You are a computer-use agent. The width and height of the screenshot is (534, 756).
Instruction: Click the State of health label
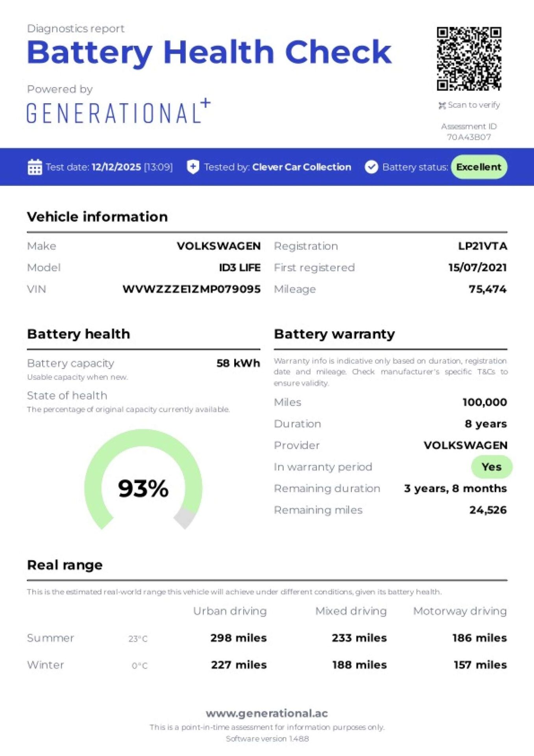67,396
